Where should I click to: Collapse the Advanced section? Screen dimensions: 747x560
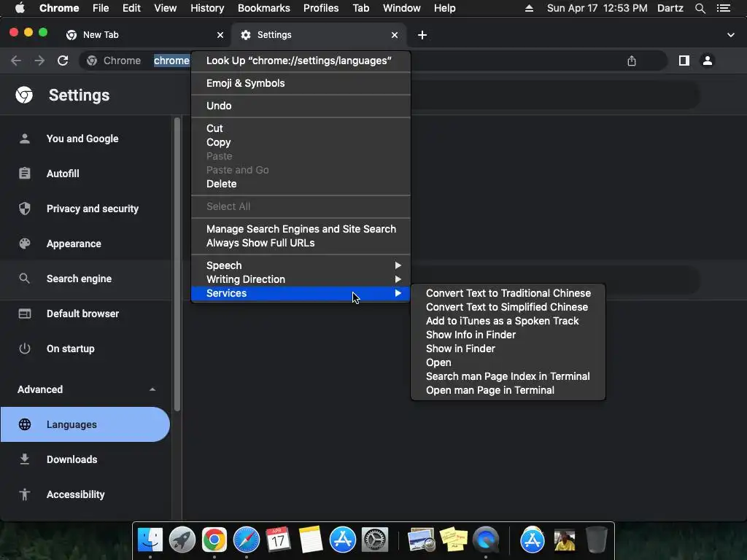[x=152, y=389]
